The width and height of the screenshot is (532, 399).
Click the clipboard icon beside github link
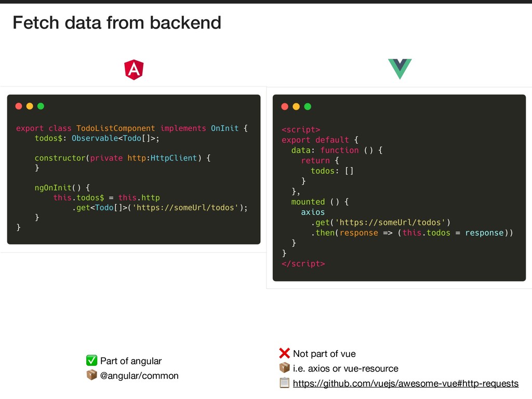tap(284, 383)
